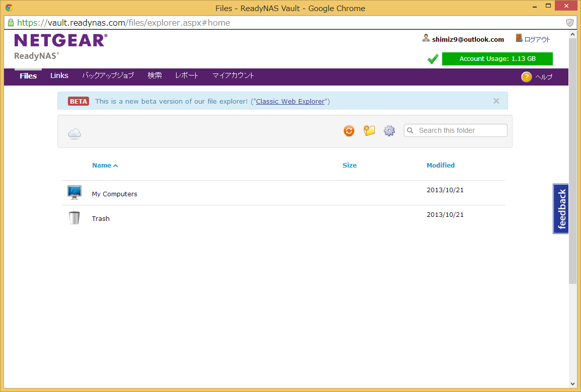This screenshot has width=581, height=392.
Task: Click the green checkmark status icon
Action: pos(433,59)
